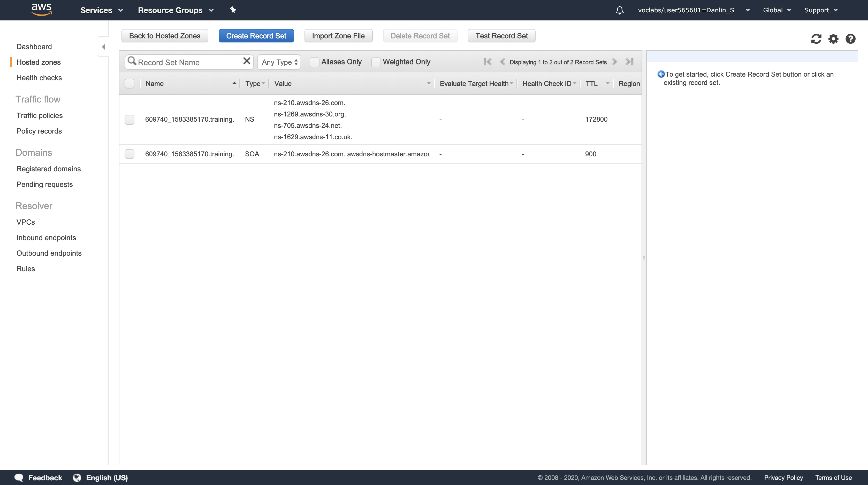Open the Any Type filter dropdown
The height and width of the screenshot is (485, 868).
(279, 62)
